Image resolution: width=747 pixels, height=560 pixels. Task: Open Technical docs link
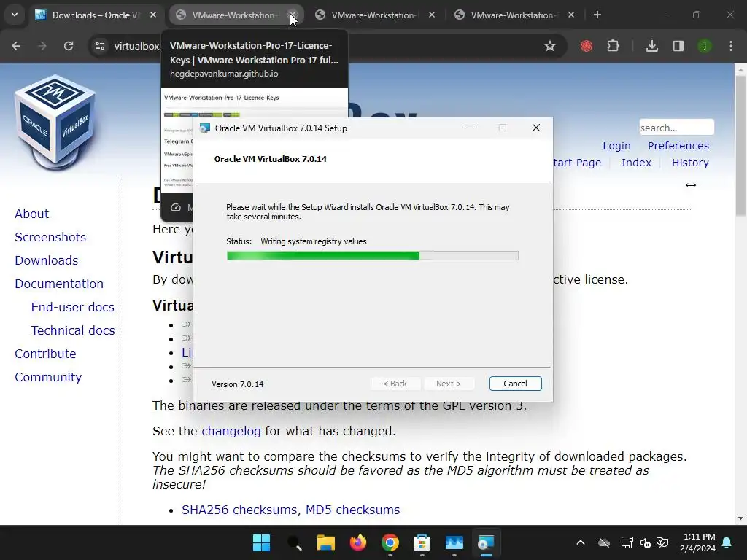[x=73, y=330]
